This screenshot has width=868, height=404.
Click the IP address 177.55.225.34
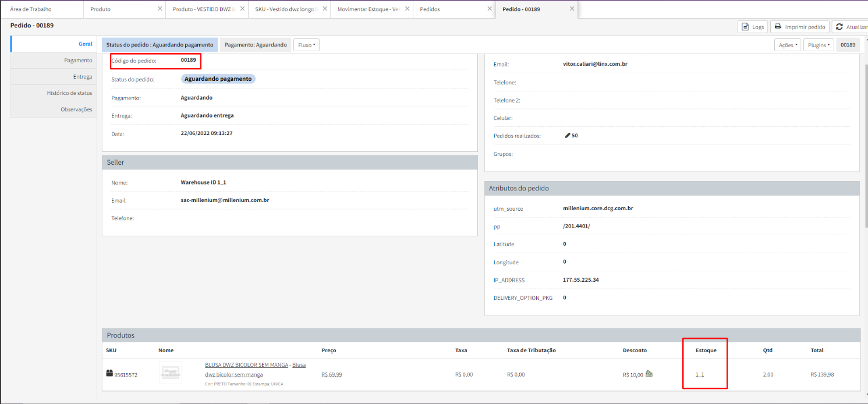581,279
